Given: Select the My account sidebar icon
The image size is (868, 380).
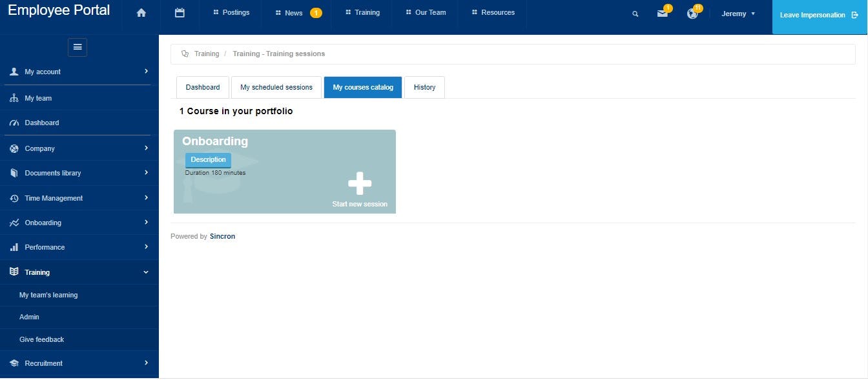Looking at the screenshot, I should pyautogui.click(x=14, y=72).
